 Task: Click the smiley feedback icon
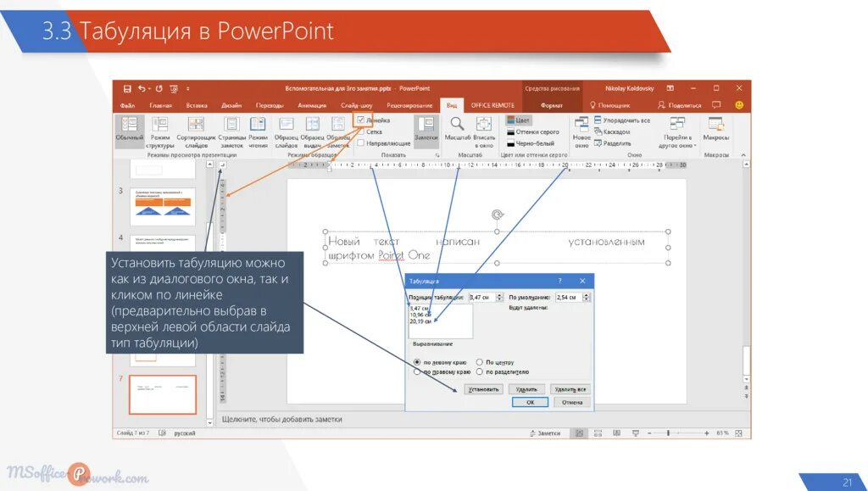[739, 104]
